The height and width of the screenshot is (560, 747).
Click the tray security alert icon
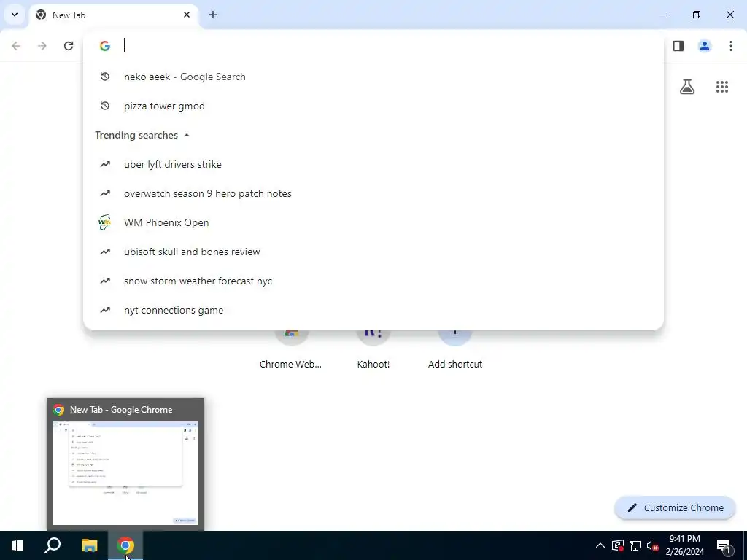point(618,545)
